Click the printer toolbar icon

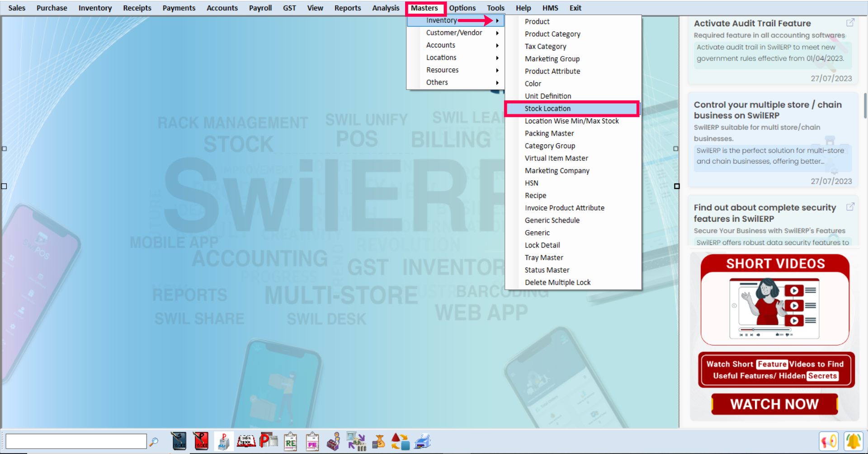pos(423,441)
